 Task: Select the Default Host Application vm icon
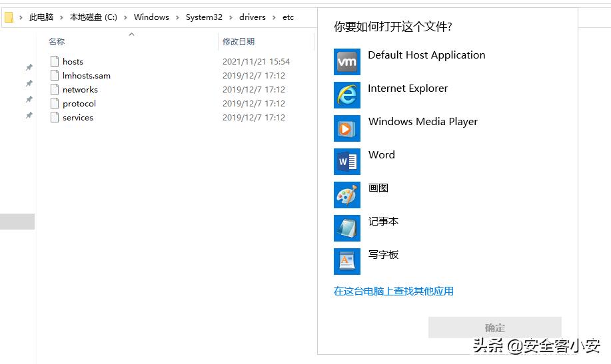(x=346, y=62)
